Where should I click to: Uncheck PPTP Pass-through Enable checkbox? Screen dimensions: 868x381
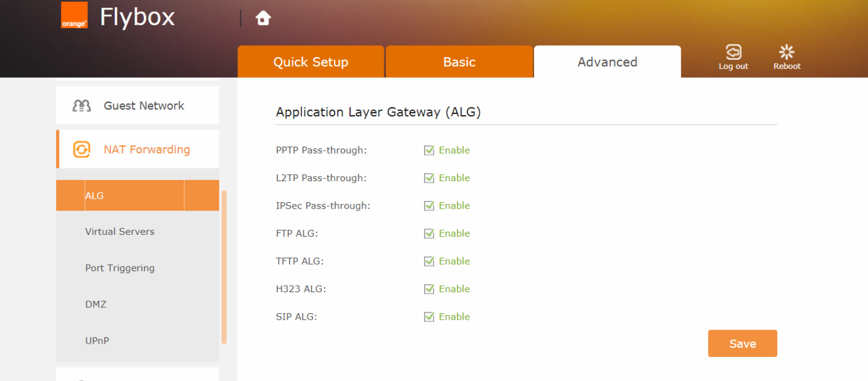(x=429, y=150)
